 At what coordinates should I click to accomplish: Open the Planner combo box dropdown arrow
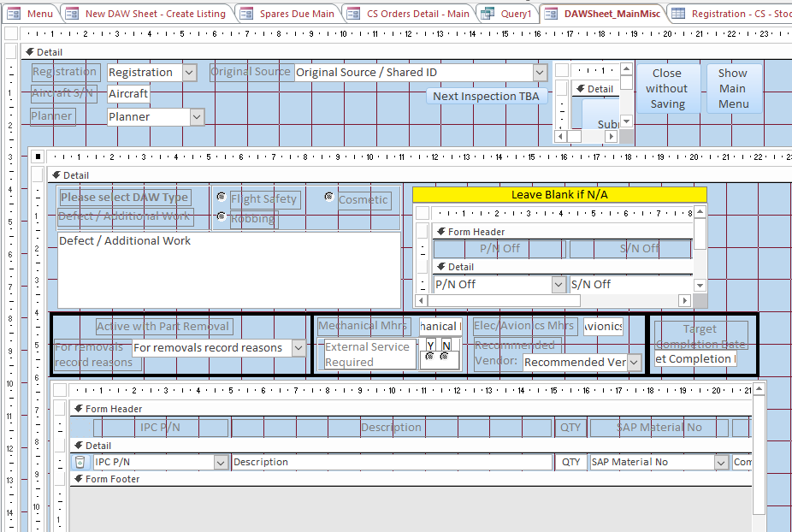[x=197, y=116]
